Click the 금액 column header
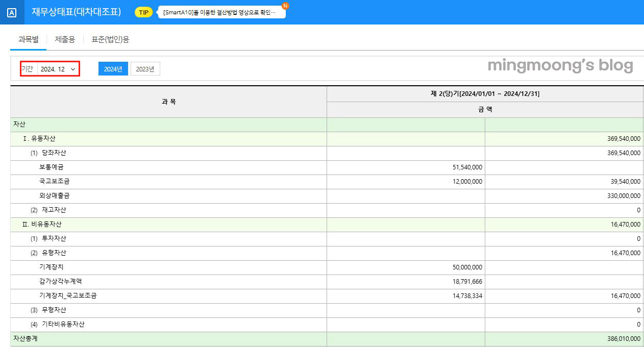This screenshot has width=644, height=347. pyautogui.click(x=485, y=109)
